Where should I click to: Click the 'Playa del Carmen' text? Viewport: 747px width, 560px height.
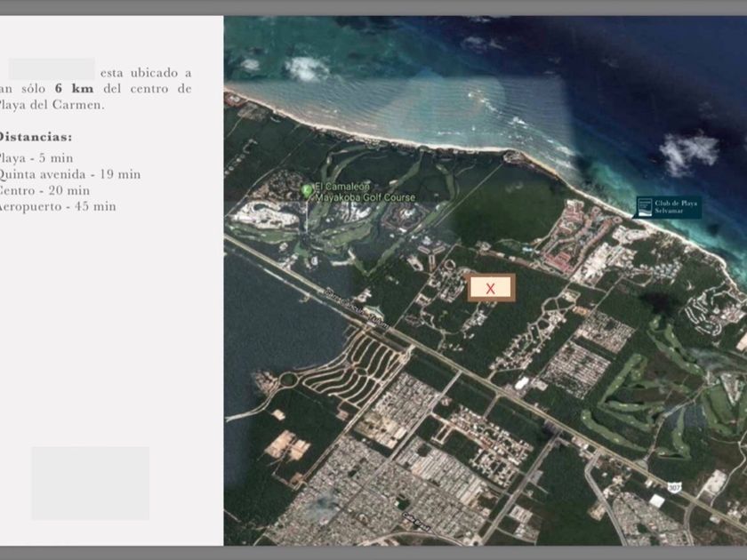[x=52, y=105]
